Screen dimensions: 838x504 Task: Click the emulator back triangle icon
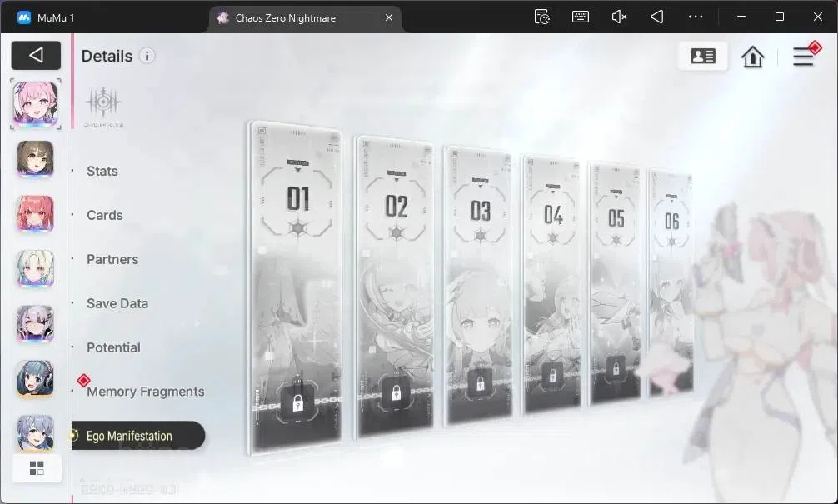coord(657,17)
